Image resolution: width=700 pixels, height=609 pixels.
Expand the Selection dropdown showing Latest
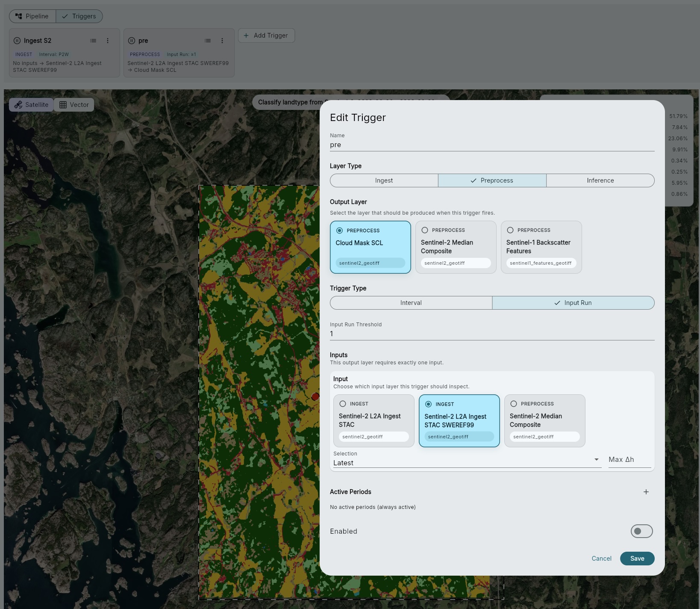click(467, 463)
